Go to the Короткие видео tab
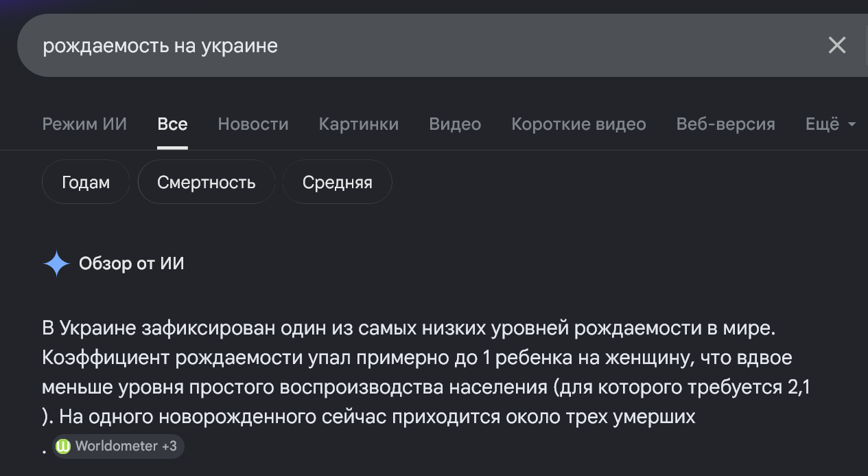868x476 pixels. tap(578, 124)
